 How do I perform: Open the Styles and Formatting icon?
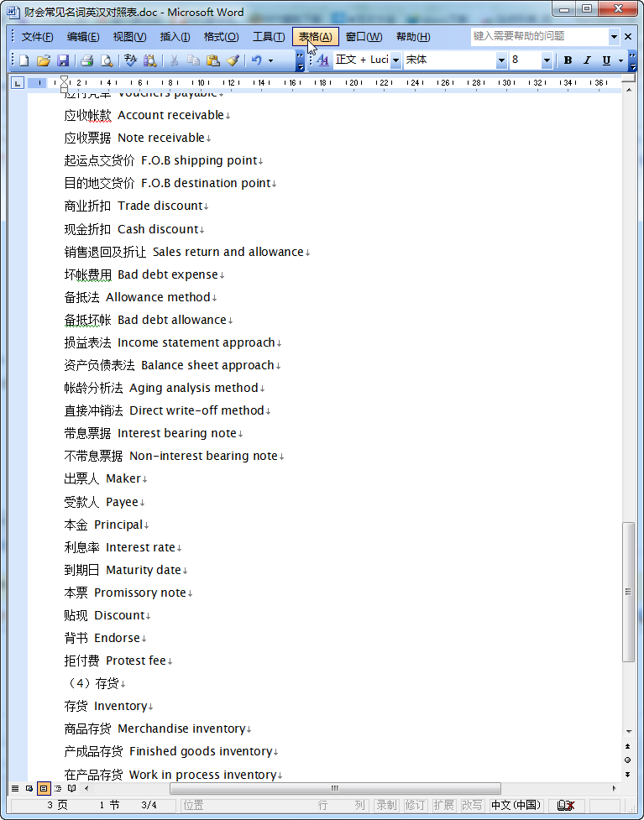tap(322, 60)
